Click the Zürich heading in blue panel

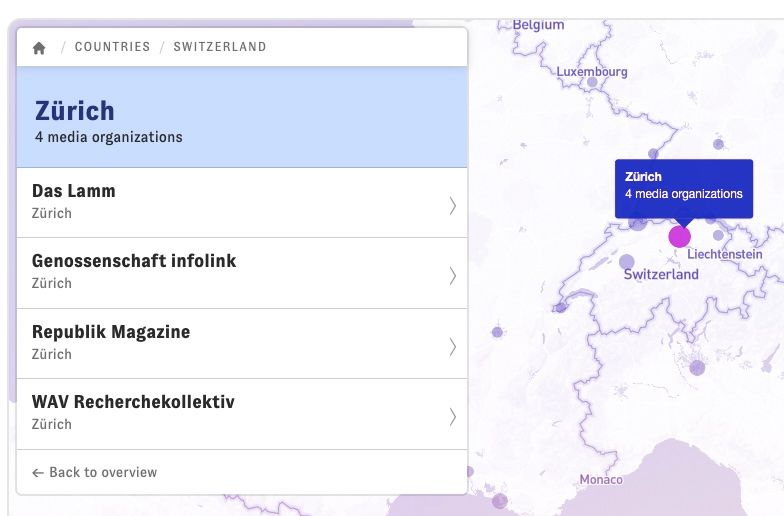click(x=75, y=110)
